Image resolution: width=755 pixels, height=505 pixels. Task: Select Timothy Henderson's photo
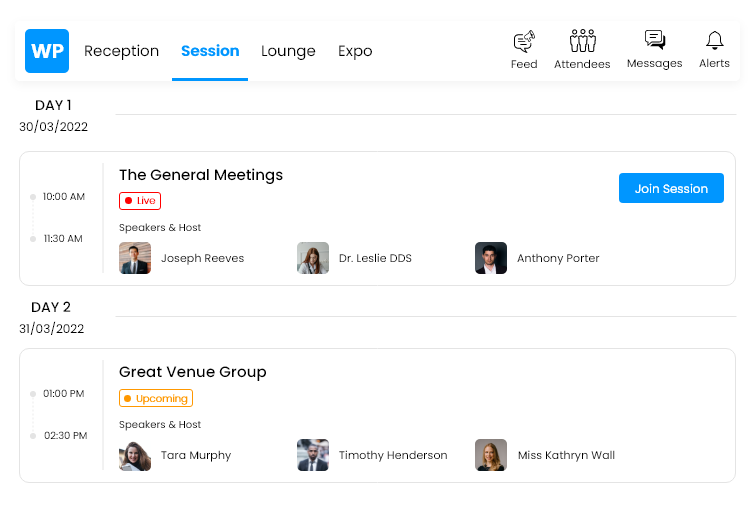(x=313, y=455)
